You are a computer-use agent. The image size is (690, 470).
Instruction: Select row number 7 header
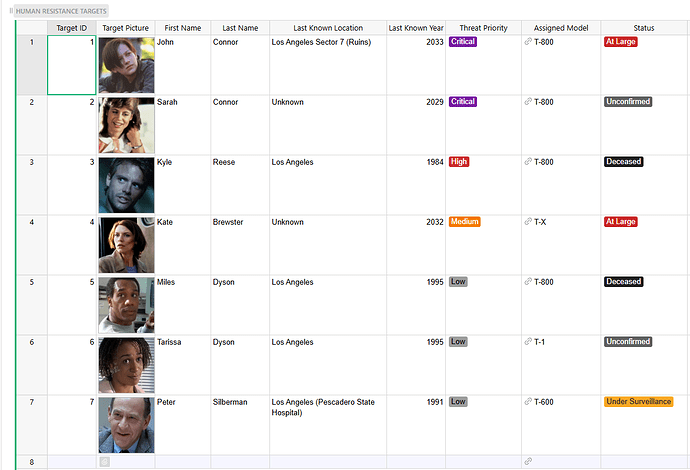coord(32,425)
